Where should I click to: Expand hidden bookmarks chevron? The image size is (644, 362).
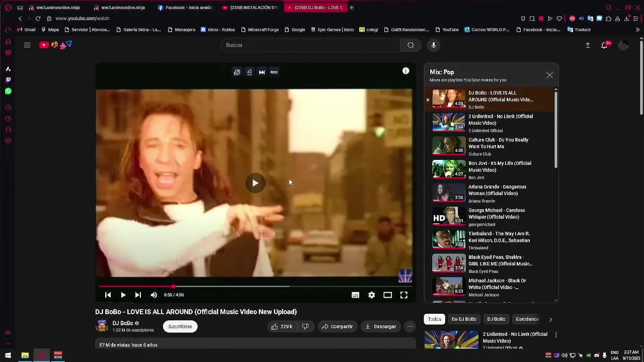[637, 30]
